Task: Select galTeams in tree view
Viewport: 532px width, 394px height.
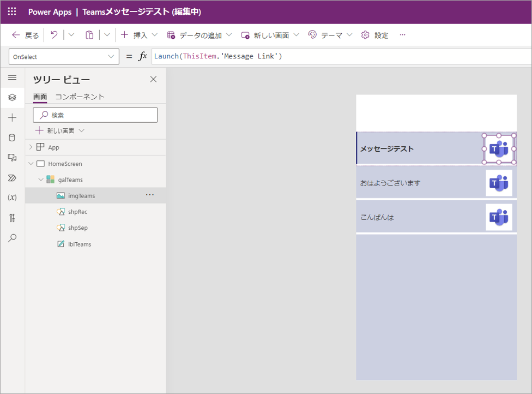Action: click(x=70, y=180)
